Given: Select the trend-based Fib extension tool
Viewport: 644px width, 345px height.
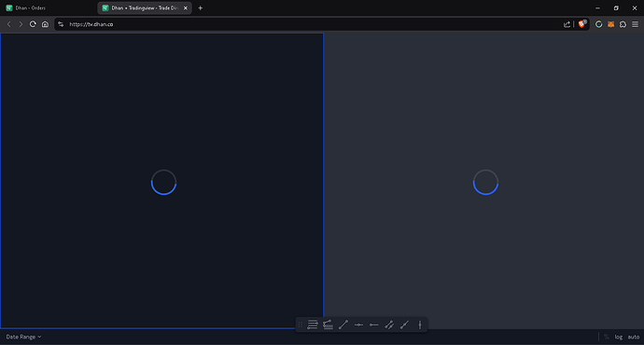Looking at the screenshot, I should [x=328, y=324].
